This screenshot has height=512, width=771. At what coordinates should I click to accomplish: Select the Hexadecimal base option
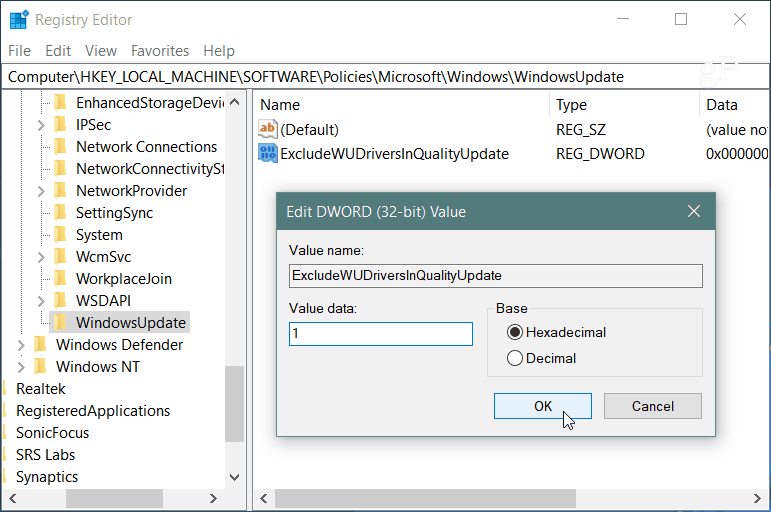pos(515,332)
